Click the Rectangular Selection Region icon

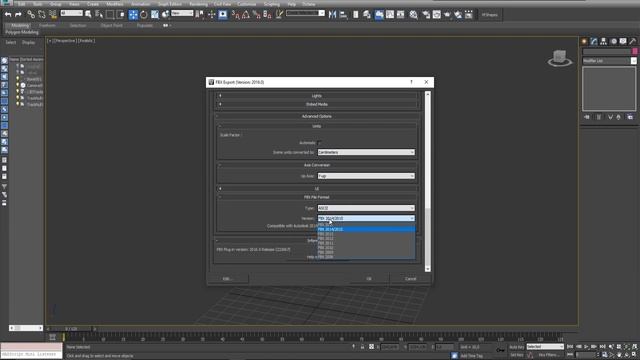coord(110,15)
